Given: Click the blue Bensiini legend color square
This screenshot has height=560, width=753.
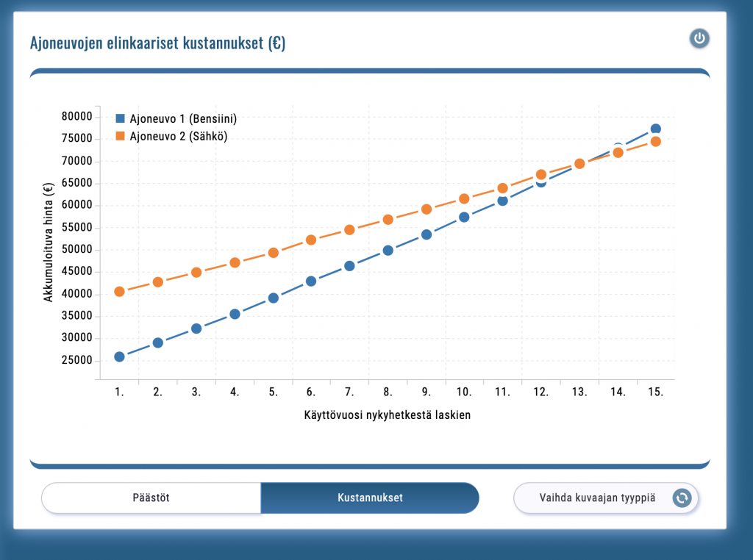Looking at the screenshot, I should [x=121, y=118].
